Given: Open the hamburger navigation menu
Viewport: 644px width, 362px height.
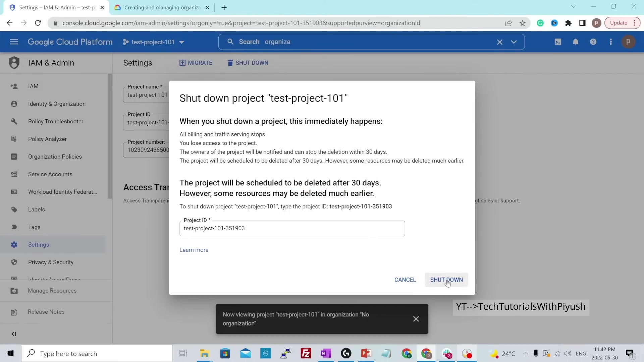Looking at the screenshot, I should 14,42.
